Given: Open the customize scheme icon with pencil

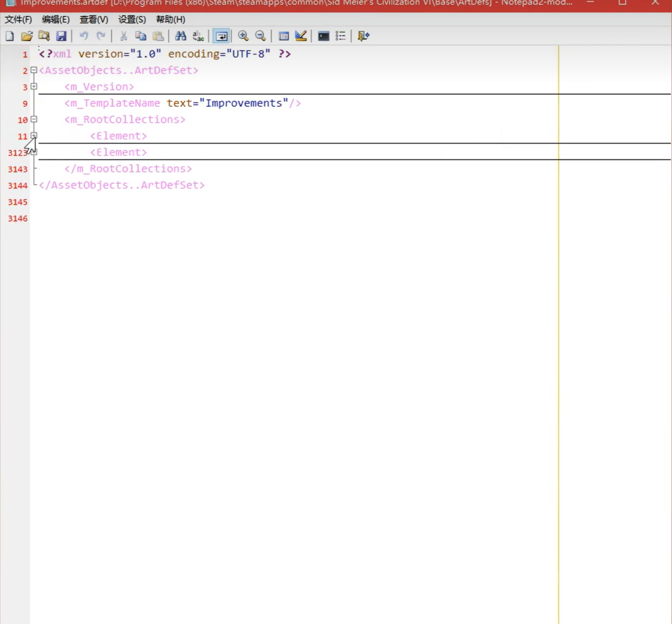Looking at the screenshot, I should (301, 36).
